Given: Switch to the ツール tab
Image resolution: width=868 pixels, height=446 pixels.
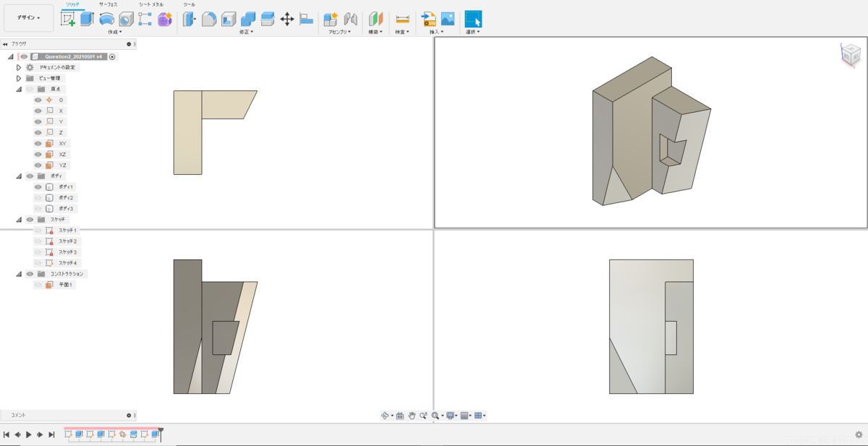Looking at the screenshot, I should point(190,4).
